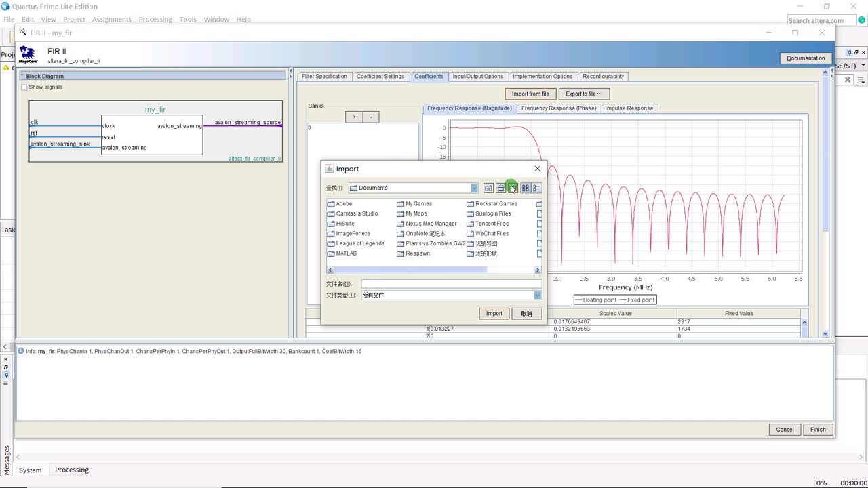Click the Search altera.com box

(x=821, y=20)
